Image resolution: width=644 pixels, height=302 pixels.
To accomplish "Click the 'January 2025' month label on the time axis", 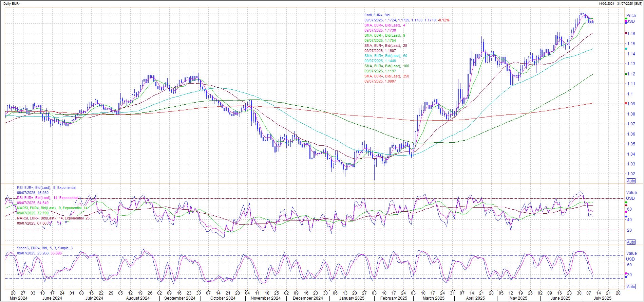I will (352, 298).
